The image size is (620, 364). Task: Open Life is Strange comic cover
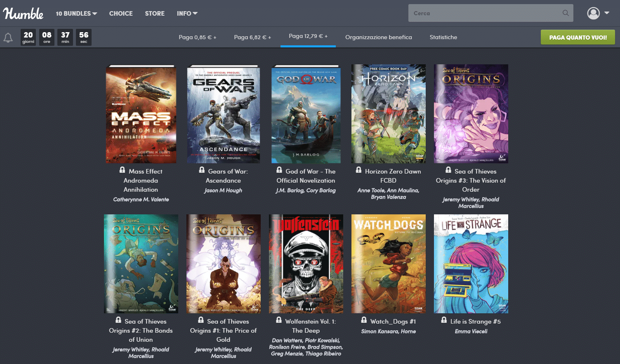pyautogui.click(x=471, y=264)
